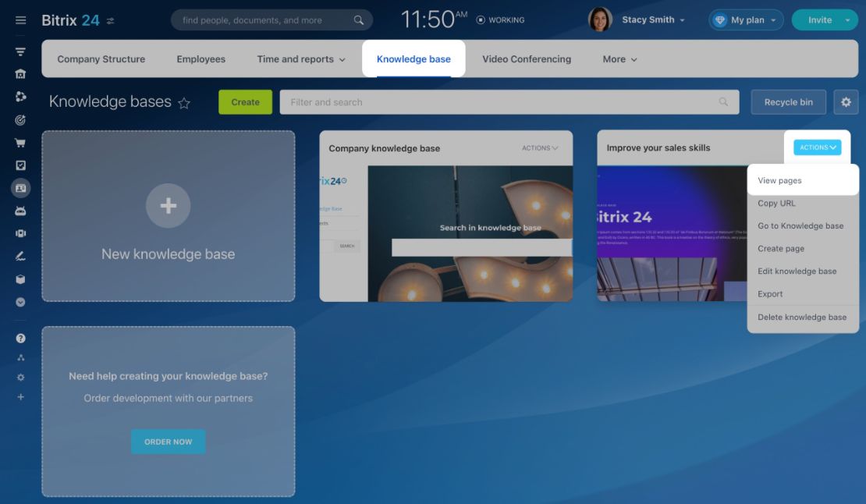Screen dimensions: 866x504
Task: Click the plus icon in sidebar
Action: (x=20, y=397)
